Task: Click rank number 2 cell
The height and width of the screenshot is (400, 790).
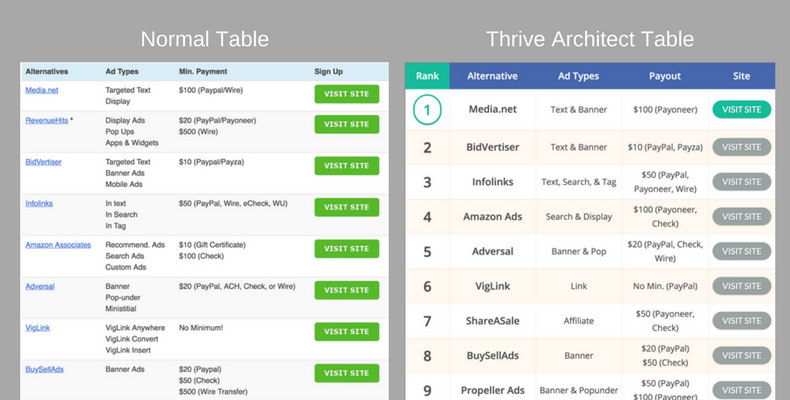Action: [427, 148]
